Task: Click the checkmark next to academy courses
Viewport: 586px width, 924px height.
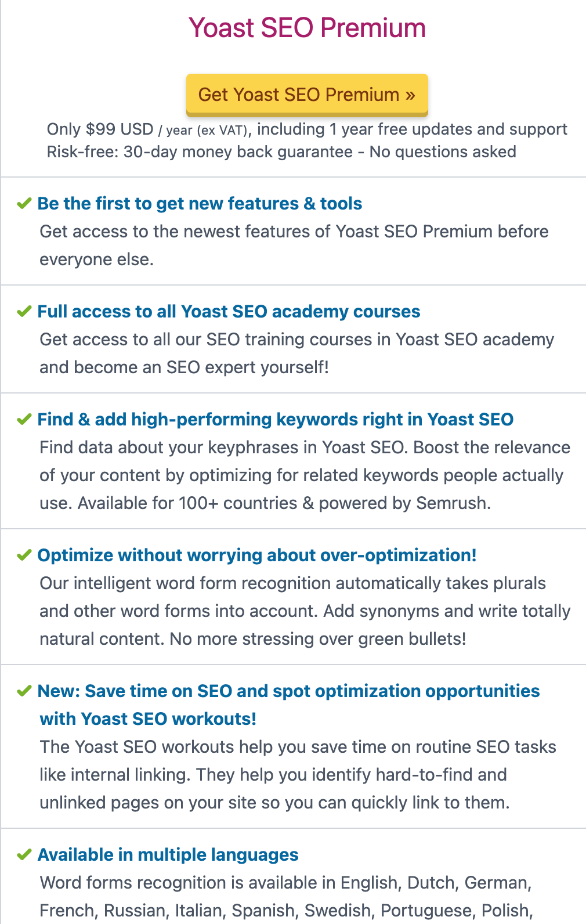Action: pos(23,312)
